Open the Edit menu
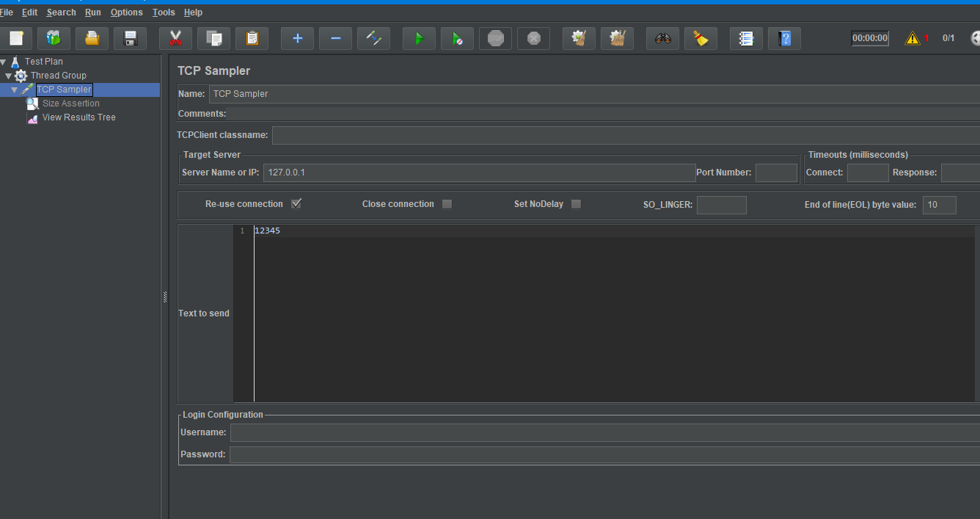The height and width of the screenshot is (519, 980). pos(29,12)
